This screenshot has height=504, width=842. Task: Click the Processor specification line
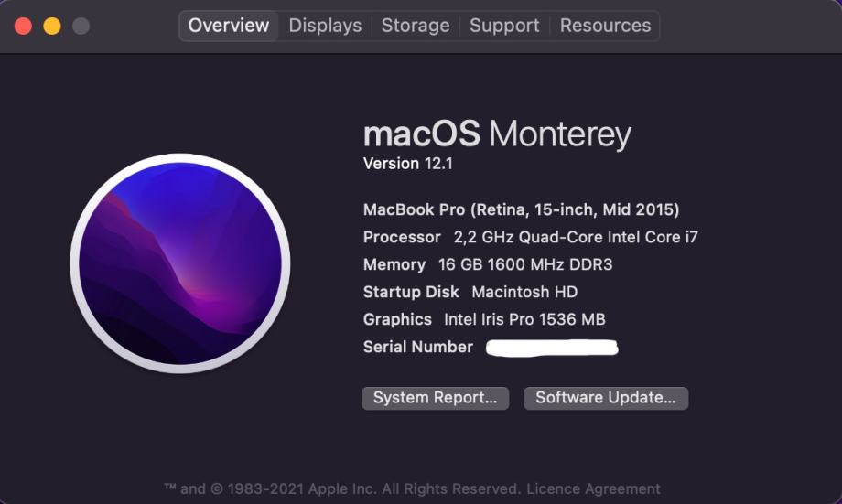click(530, 237)
